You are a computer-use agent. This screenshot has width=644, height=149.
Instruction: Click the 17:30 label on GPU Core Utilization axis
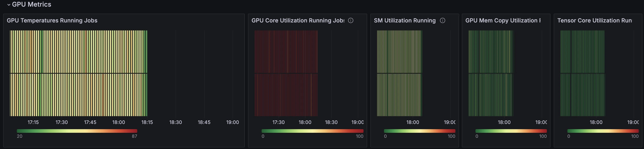pos(278,122)
